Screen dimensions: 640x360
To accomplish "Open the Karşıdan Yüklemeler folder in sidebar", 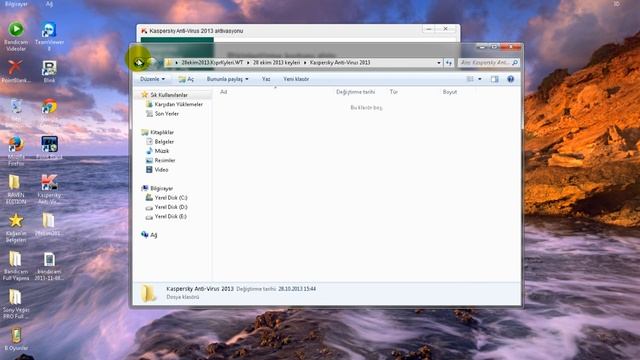I will (x=174, y=104).
